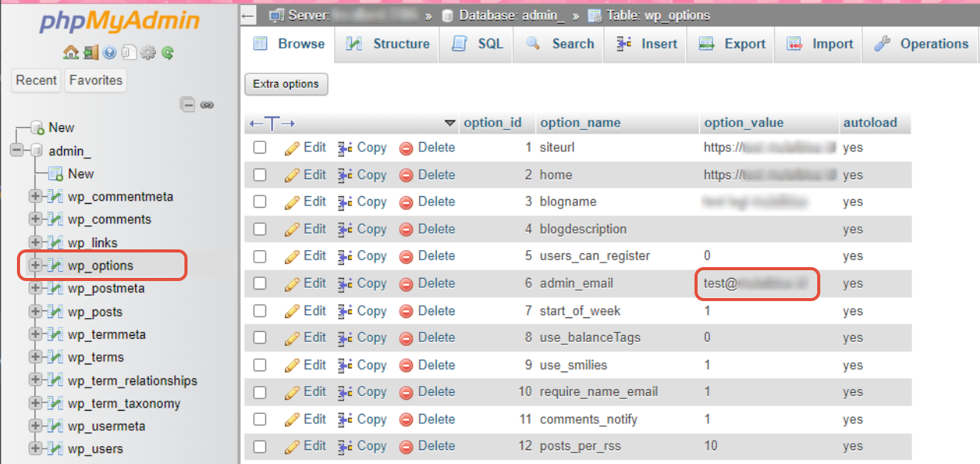The width and height of the screenshot is (980, 464).
Task: Click the autoload column header
Action: (870, 123)
